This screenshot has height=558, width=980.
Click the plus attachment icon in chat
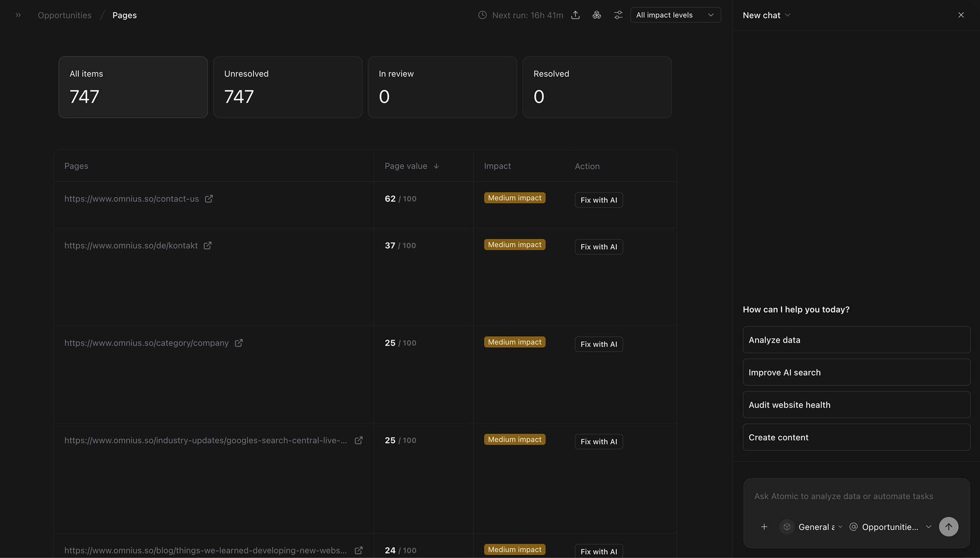click(764, 527)
